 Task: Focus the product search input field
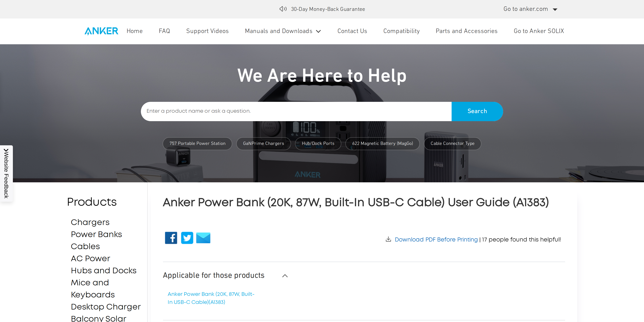296,111
